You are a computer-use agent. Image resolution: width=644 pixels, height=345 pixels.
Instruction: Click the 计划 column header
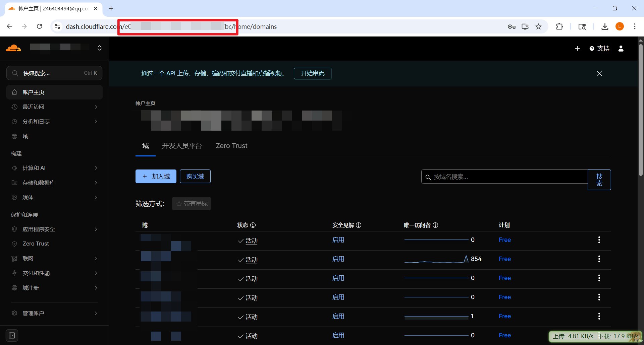pyautogui.click(x=504, y=225)
